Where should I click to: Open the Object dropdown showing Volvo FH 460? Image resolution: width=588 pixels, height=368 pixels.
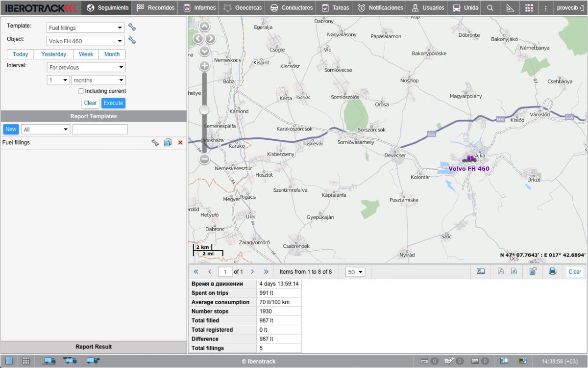coord(86,41)
